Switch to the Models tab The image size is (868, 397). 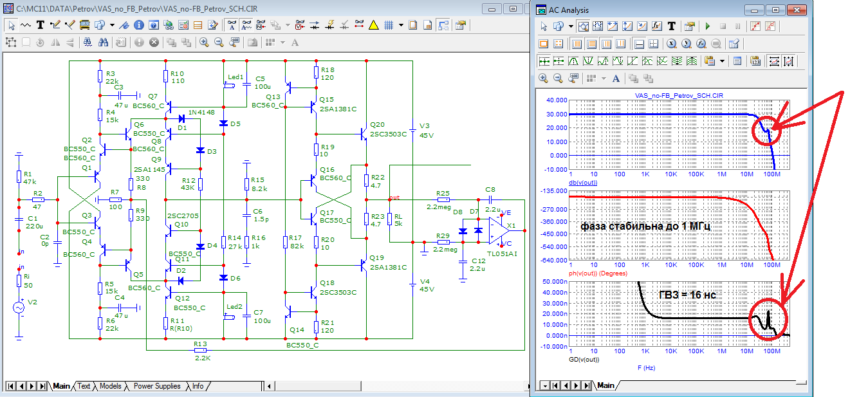tap(110, 386)
